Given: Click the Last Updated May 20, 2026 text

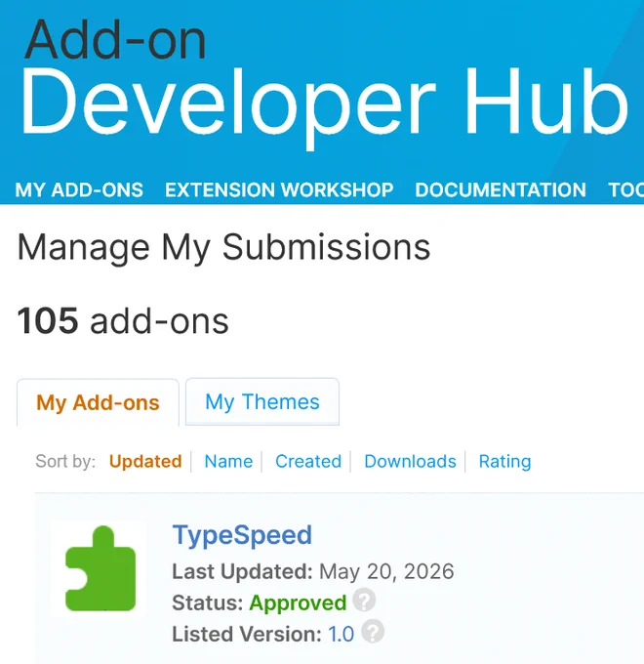Looking at the screenshot, I should pos(313,571).
